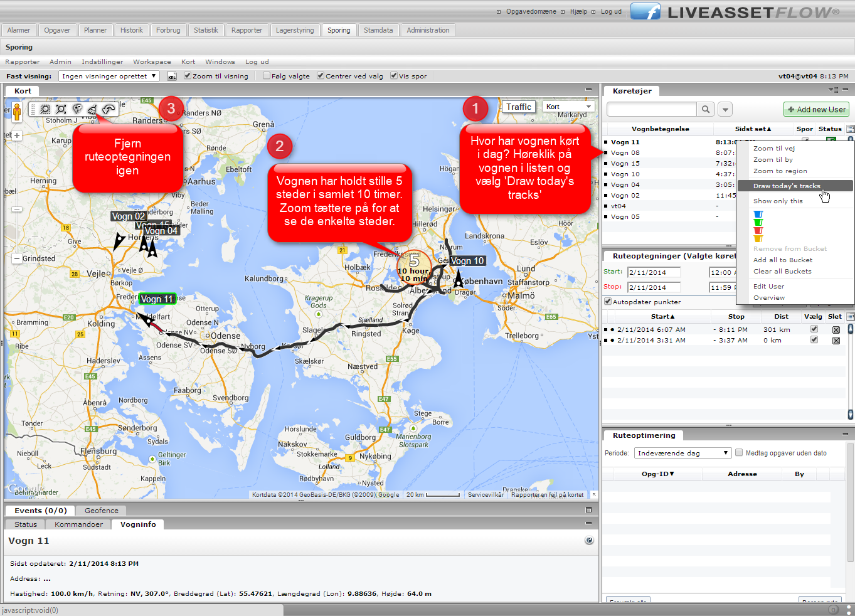Viewport: 855px width, 616px height.
Task: Click the zoom-to-extent map tool
Action: point(61,109)
